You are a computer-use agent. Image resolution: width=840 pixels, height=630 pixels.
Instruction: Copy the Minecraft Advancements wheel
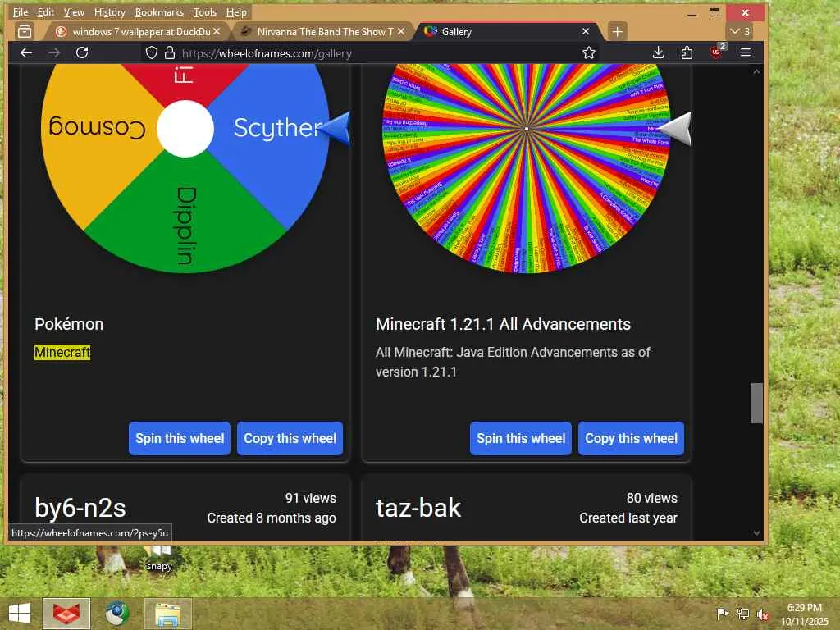click(631, 438)
